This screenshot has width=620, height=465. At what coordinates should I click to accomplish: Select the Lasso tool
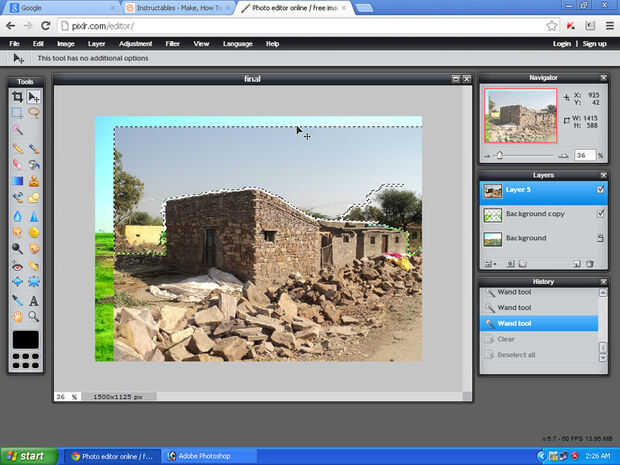tap(34, 113)
